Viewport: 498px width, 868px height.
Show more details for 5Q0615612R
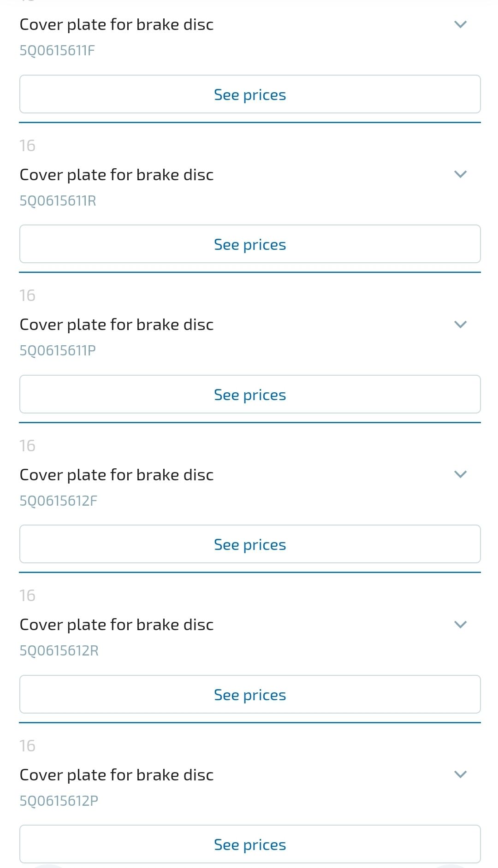click(x=460, y=625)
